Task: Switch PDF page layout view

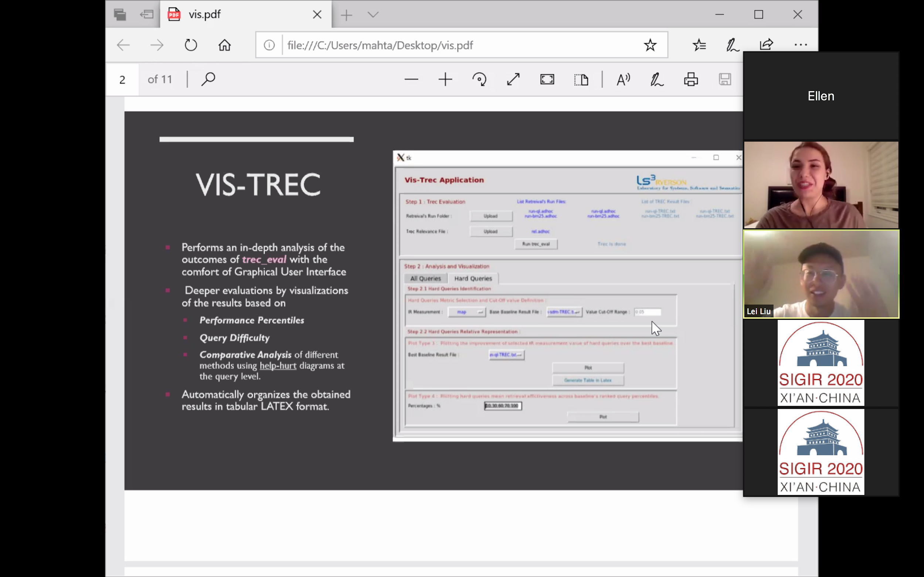Action: click(581, 79)
